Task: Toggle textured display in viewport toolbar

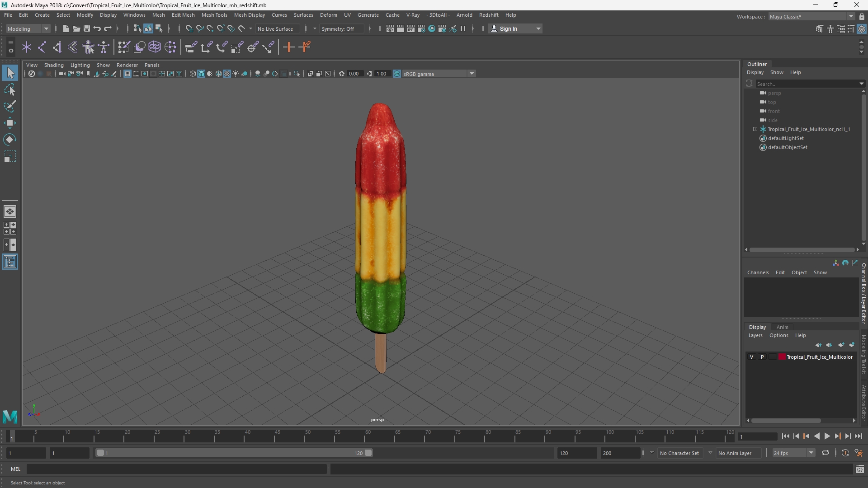Action: pos(227,74)
